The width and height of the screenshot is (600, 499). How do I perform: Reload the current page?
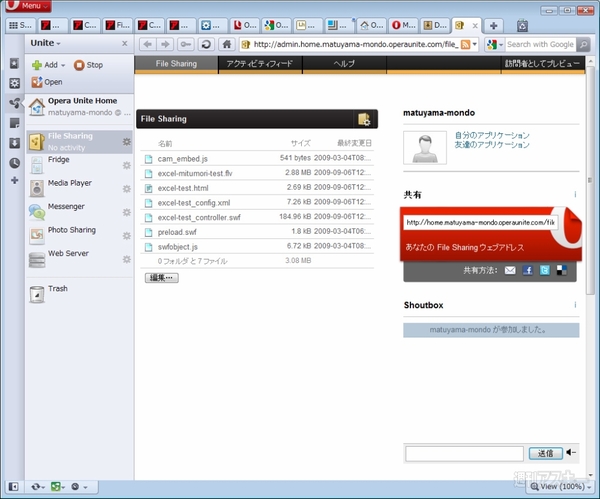206,44
